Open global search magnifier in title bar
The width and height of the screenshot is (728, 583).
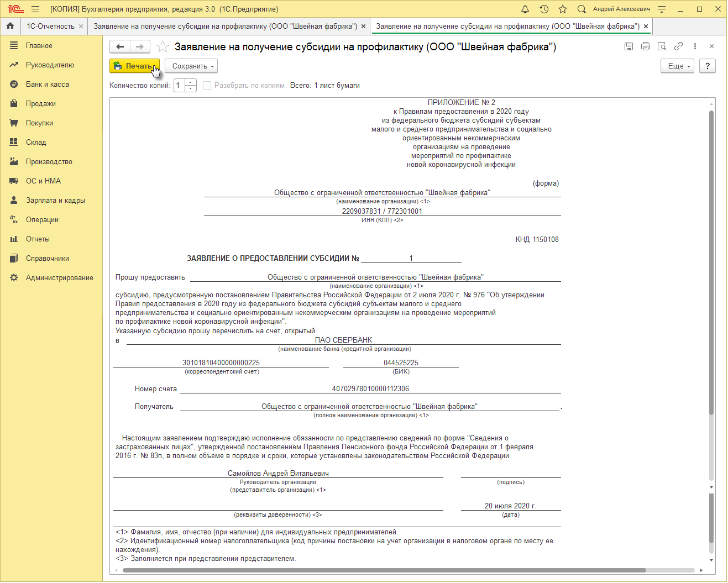[582, 9]
